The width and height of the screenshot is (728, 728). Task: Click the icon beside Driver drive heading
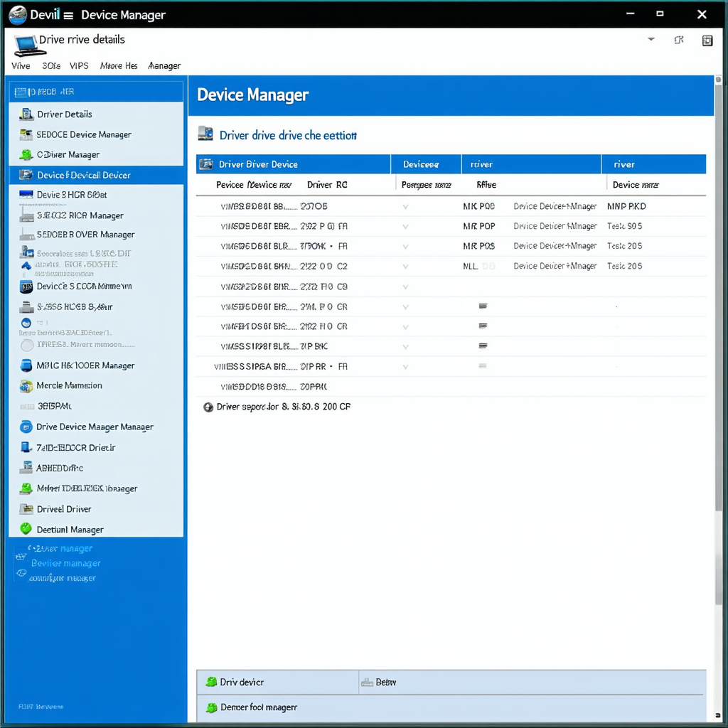tap(205, 133)
